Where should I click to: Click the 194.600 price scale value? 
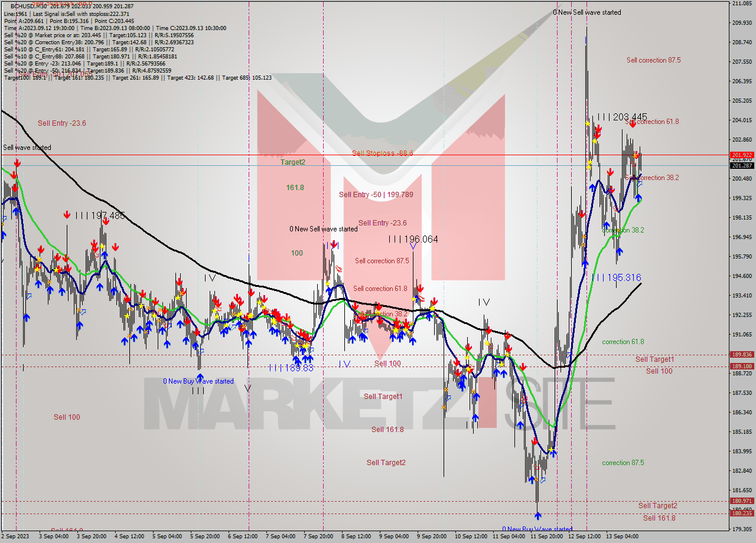coord(742,276)
